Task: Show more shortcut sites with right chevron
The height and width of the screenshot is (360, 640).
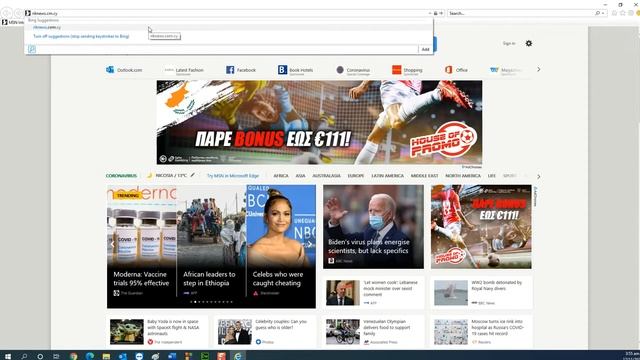Action: tap(538, 69)
